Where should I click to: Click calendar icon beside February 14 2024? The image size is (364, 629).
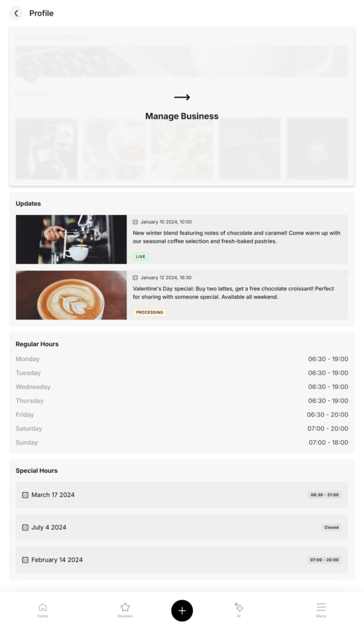point(25,560)
